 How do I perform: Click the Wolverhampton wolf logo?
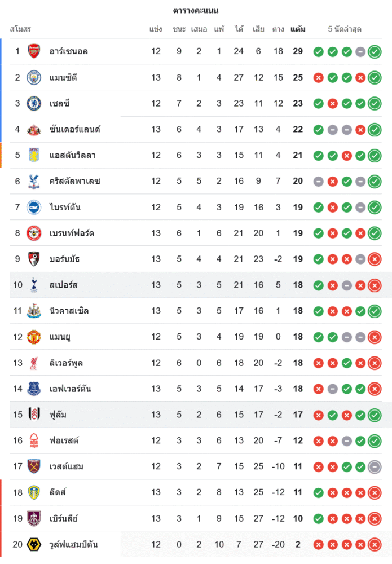point(34,544)
